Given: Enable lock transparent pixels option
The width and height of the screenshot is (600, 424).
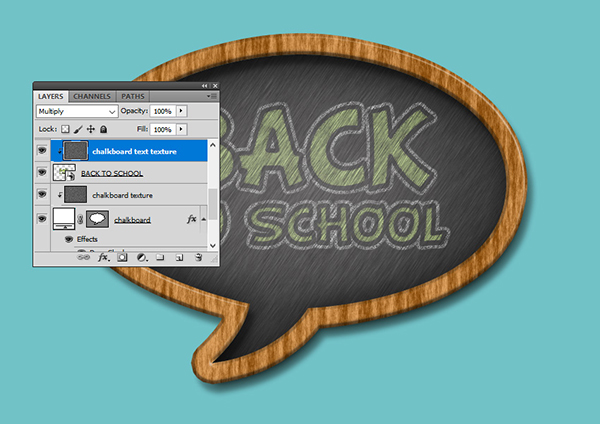Looking at the screenshot, I should pos(65,129).
